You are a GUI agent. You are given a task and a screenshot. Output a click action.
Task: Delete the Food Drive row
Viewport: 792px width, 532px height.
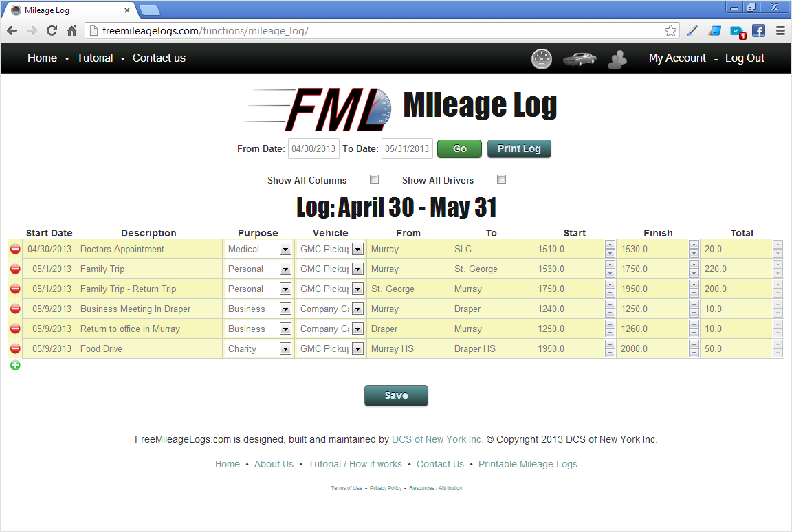[15, 348]
